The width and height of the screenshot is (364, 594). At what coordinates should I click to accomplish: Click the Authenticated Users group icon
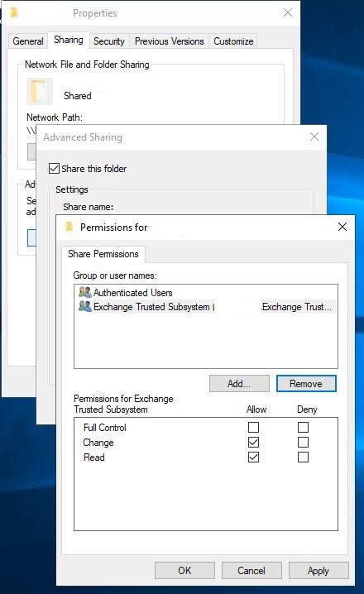tap(85, 292)
